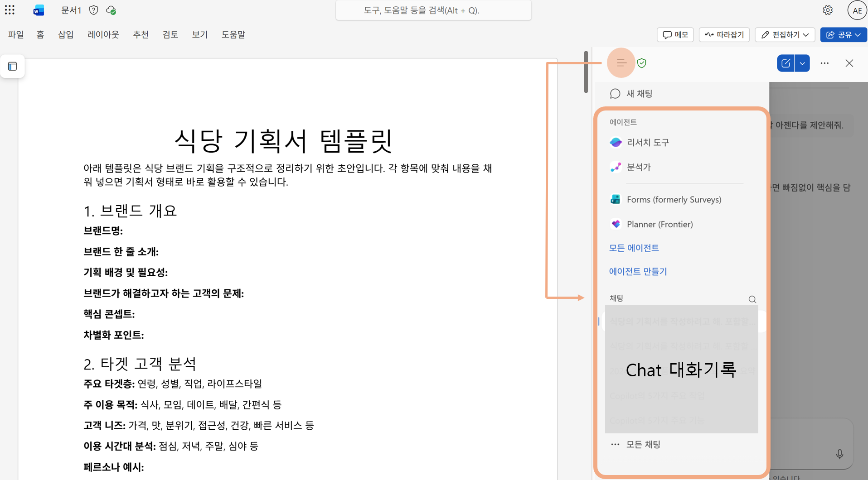The image size is (868, 480).
Task: Click the document vertical scrollbar
Action: [x=586, y=72]
